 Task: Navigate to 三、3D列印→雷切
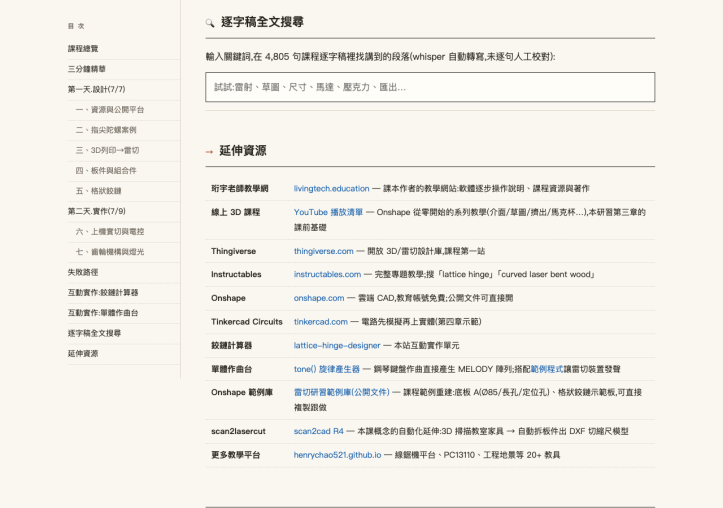(x=107, y=150)
